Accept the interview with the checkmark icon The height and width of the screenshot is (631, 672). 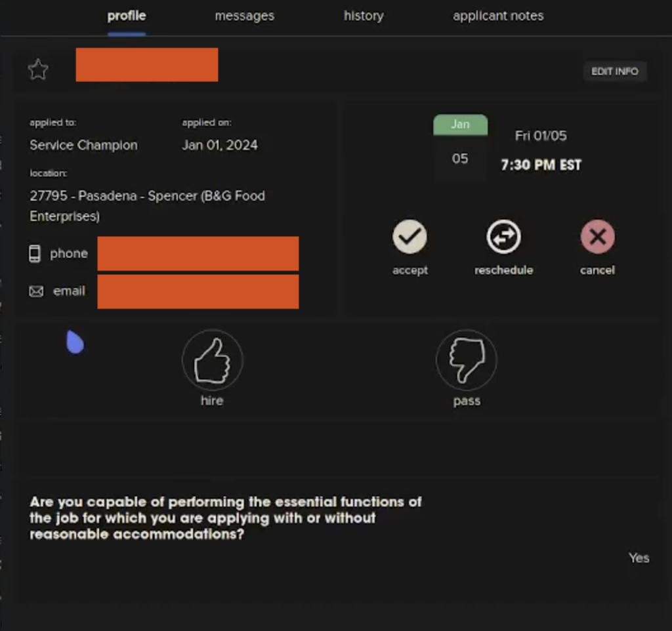(409, 237)
